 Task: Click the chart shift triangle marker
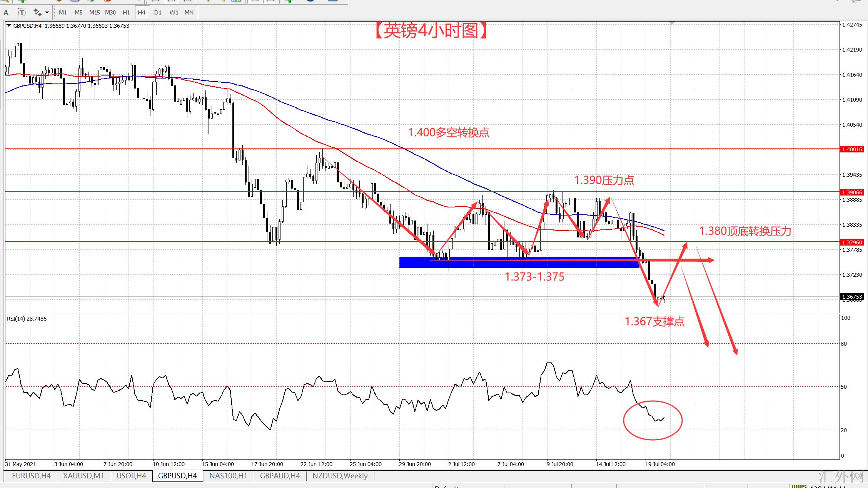click(672, 23)
